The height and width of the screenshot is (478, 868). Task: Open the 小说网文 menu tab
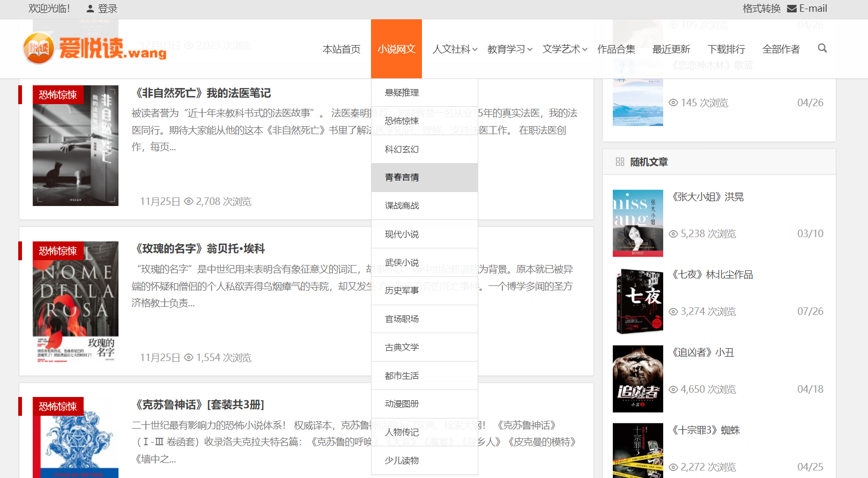(396, 49)
